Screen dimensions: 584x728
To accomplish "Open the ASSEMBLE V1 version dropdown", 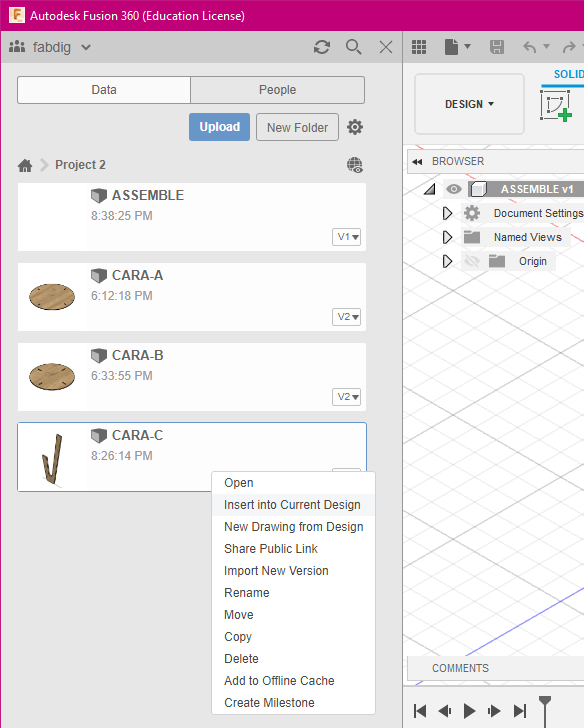I will 346,237.
